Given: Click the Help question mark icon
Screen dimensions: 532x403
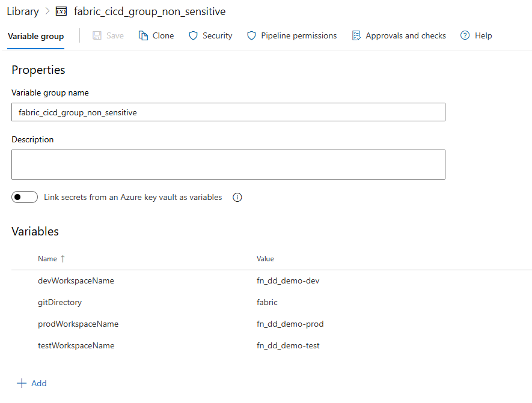Looking at the screenshot, I should point(465,35).
